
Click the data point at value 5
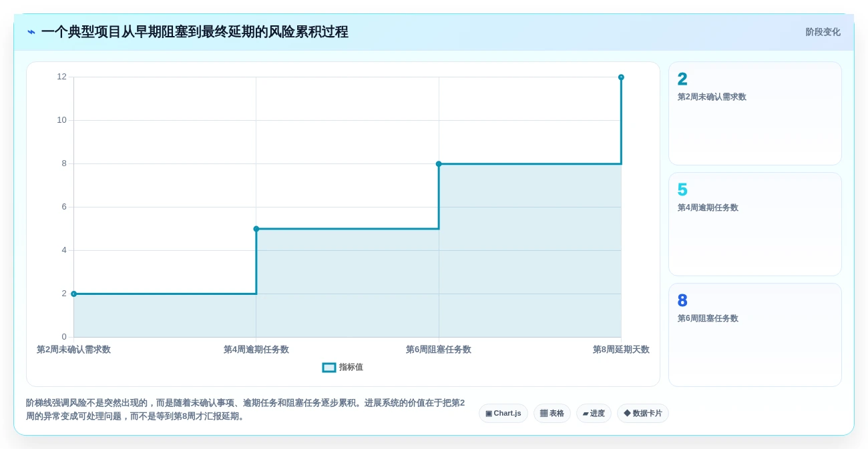(x=256, y=229)
